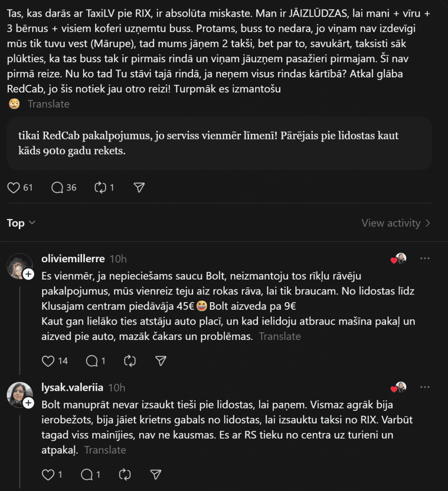The image size is (448, 491).
Task: Open more options on lysak.valeriia's comment
Action: [x=424, y=387]
